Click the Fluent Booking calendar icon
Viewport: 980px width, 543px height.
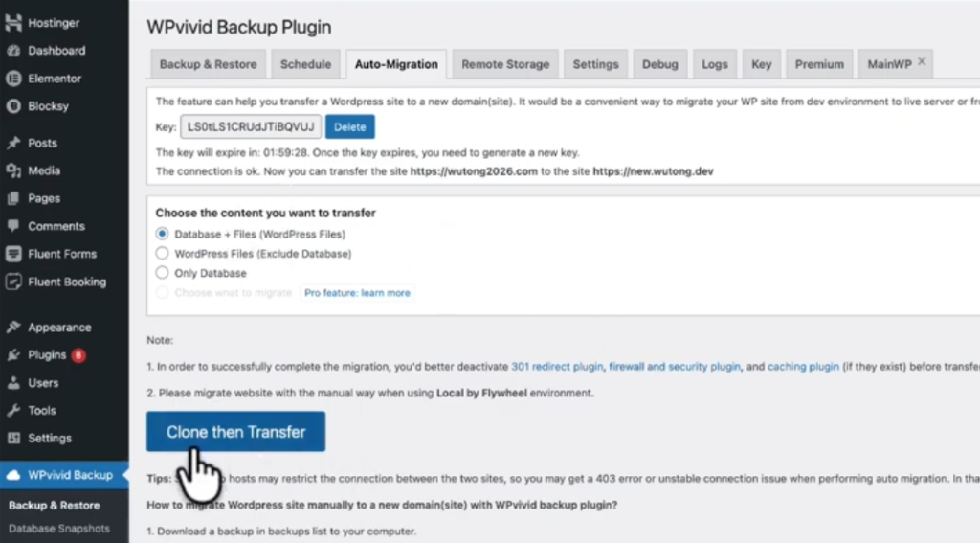tap(13, 282)
